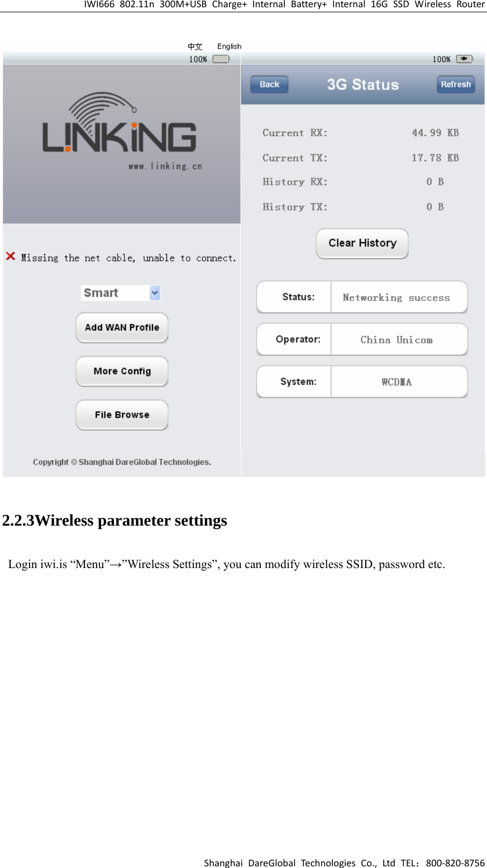Click the 3G Status title
Viewport: 487px width, 868px height.
coord(363,85)
